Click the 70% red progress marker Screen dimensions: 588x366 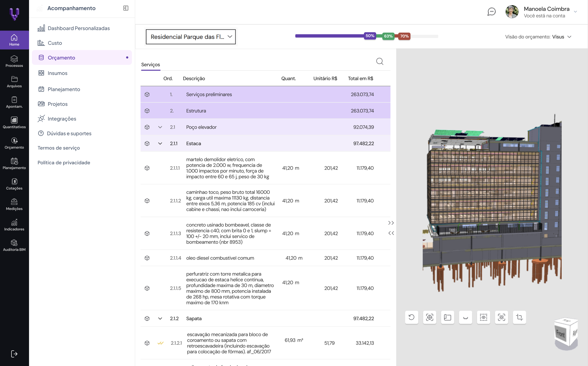pyautogui.click(x=404, y=36)
